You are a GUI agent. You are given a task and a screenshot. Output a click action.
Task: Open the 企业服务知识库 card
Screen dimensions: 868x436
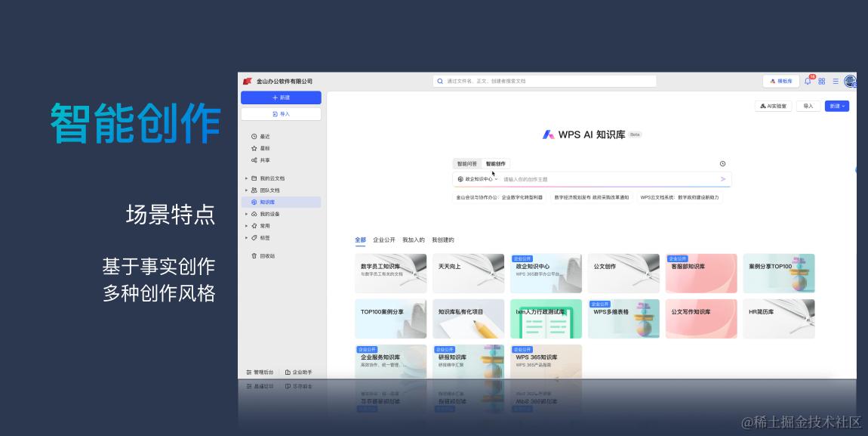point(391,362)
